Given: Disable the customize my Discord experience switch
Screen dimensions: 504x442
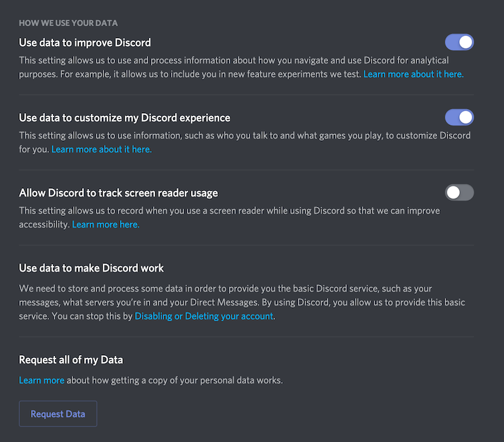Looking at the screenshot, I should pyautogui.click(x=459, y=117).
